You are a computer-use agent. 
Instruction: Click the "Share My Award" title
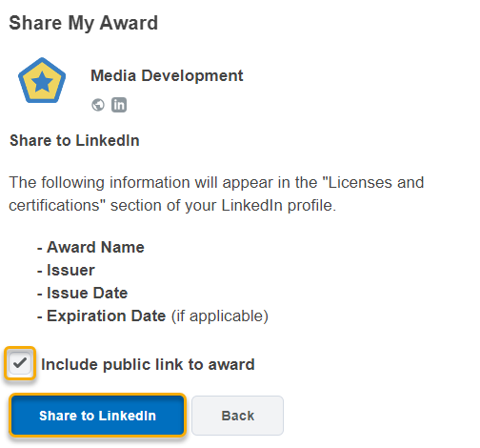point(84,23)
